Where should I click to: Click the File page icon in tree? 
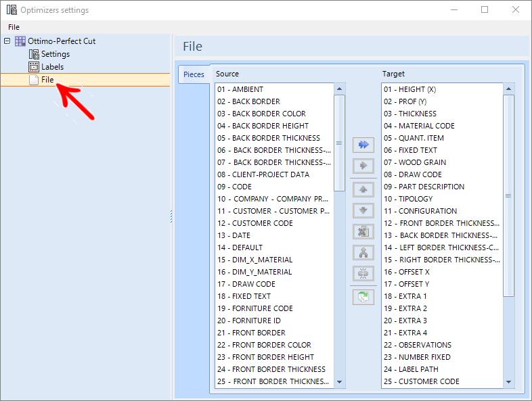[34, 80]
